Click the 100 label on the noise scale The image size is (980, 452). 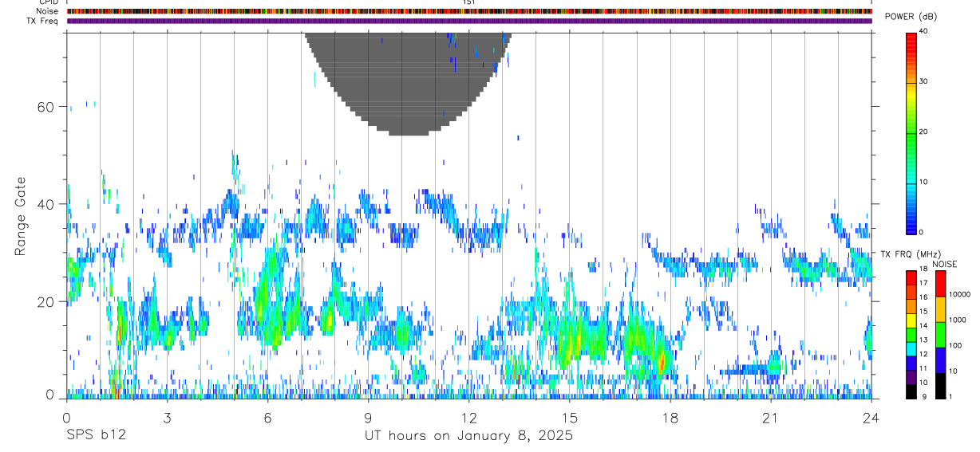954,345
